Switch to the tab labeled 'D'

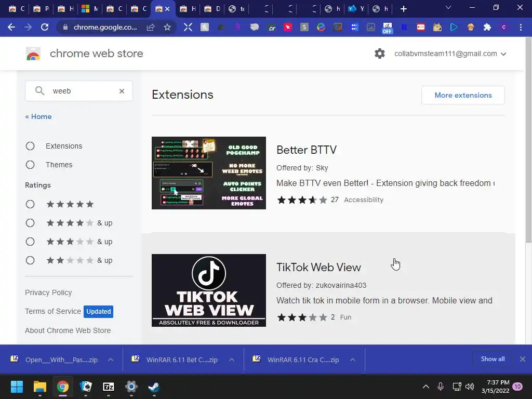click(212, 9)
